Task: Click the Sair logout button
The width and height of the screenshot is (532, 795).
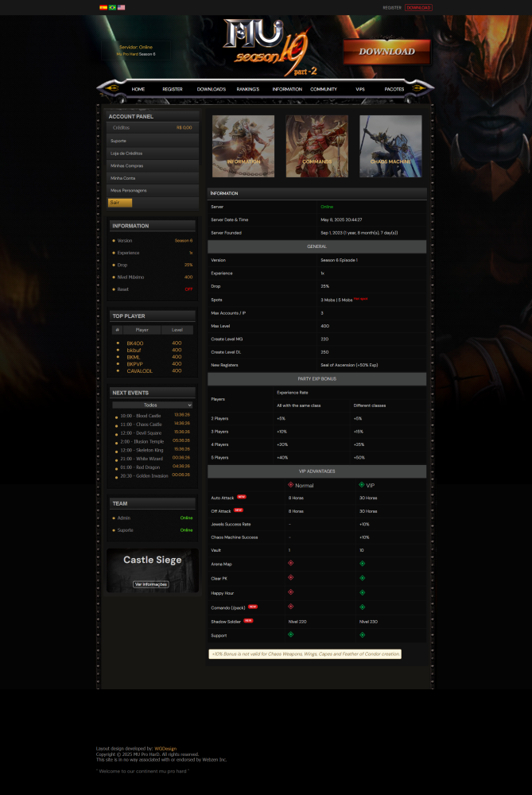Action: [120, 203]
